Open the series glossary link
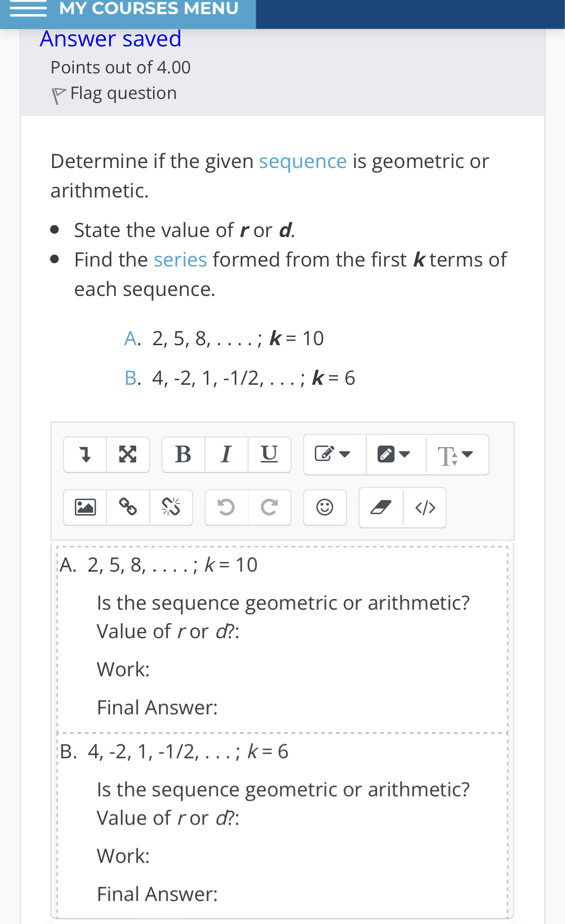 [180, 259]
